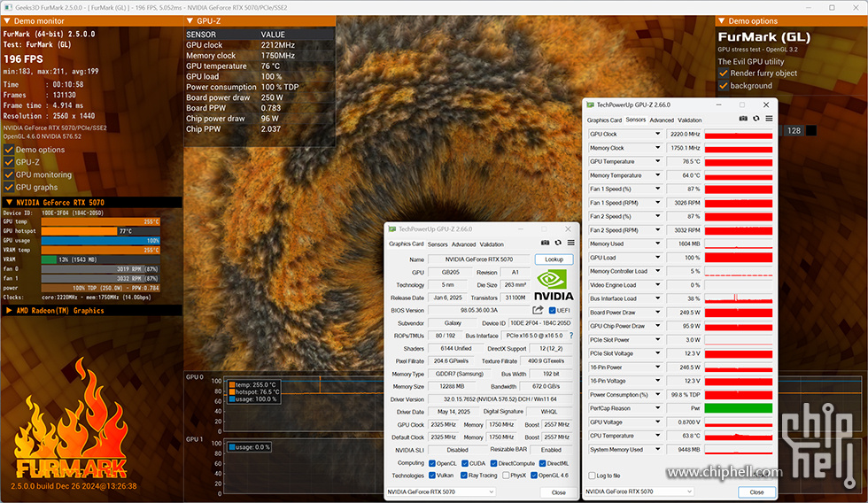Screen dimensions: 868x503
Task: Open the GPU Clock sensor dropdown arrow
Action: pyautogui.click(x=657, y=134)
